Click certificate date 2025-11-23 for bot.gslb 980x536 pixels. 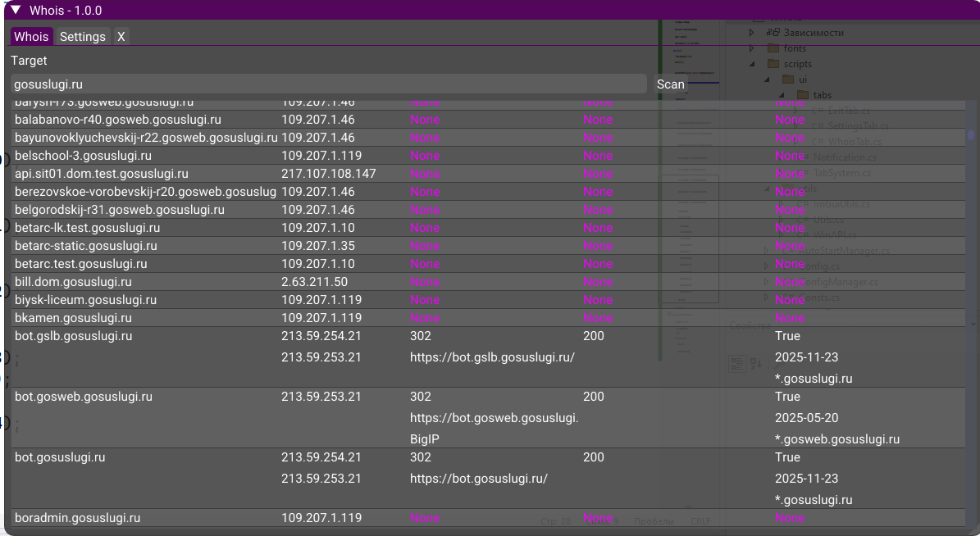click(x=807, y=357)
